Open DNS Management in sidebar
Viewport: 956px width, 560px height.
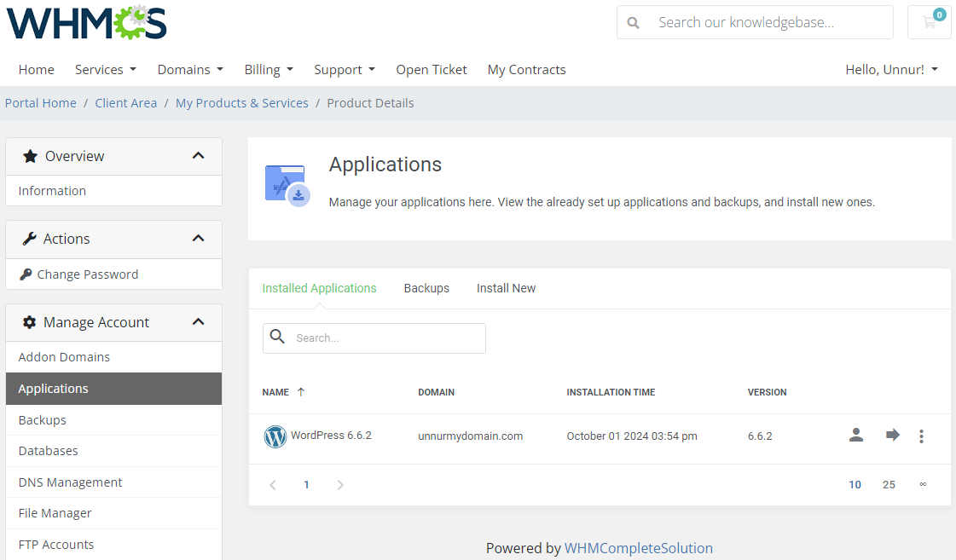click(x=114, y=482)
